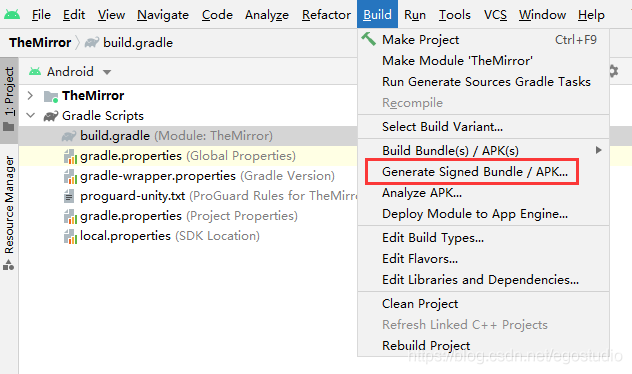
Task: Expand the TheMirror tree node
Action: tap(30, 96)
